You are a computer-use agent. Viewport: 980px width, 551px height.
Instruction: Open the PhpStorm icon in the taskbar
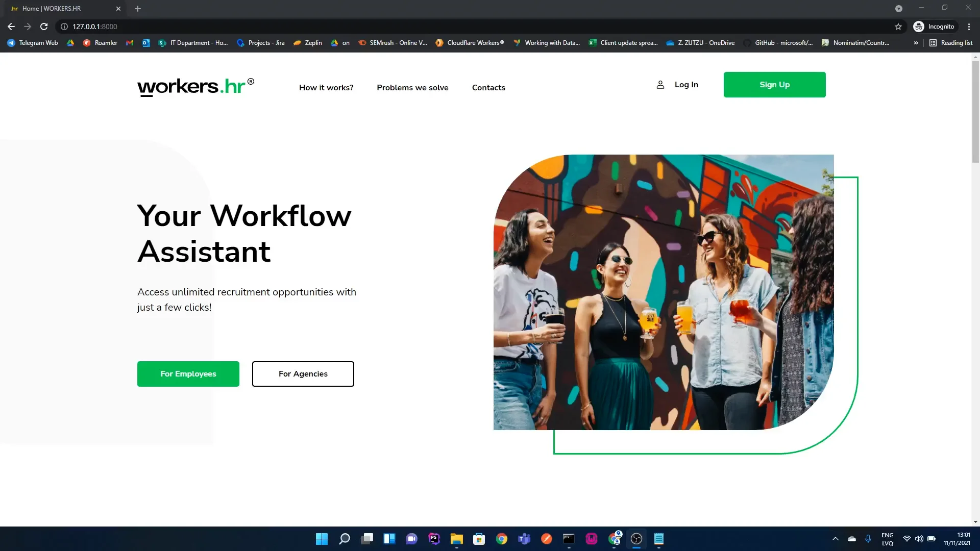point(434,539)
